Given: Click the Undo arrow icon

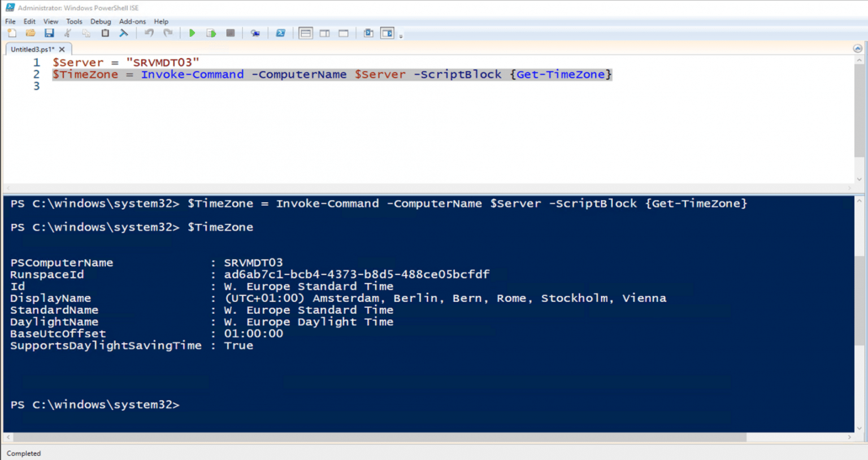Looking at the screenshot, I should (149, 33).
